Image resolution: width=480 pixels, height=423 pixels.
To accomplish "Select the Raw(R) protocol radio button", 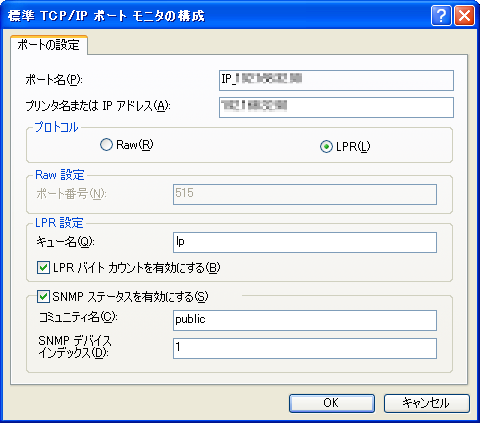I will pyautogui.click(x=106, y=145).
